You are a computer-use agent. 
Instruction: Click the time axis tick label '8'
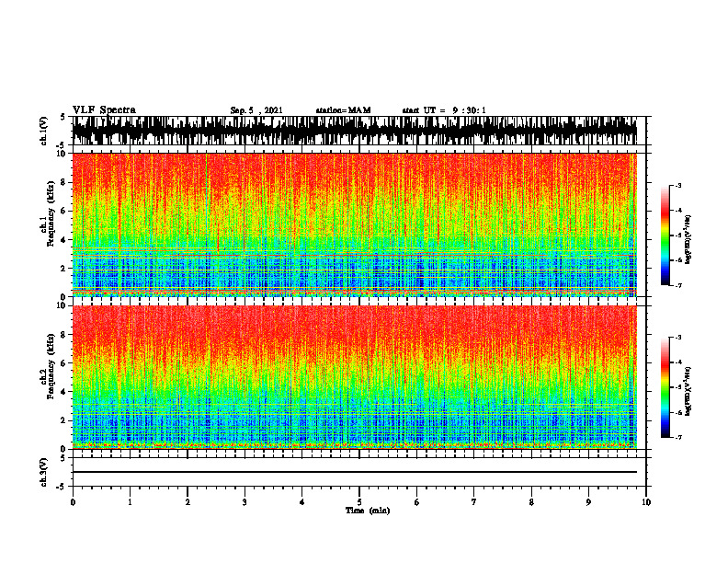click(x=531, y=502)
